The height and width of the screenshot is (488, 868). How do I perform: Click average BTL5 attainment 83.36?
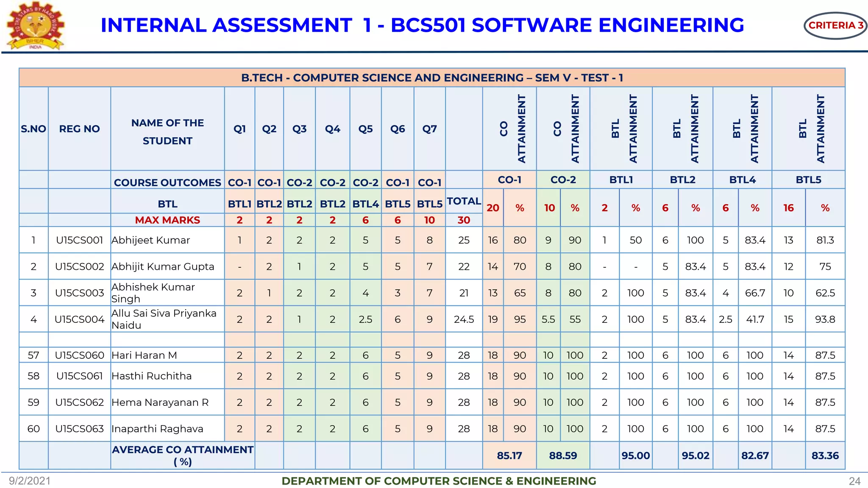point(825,456)
